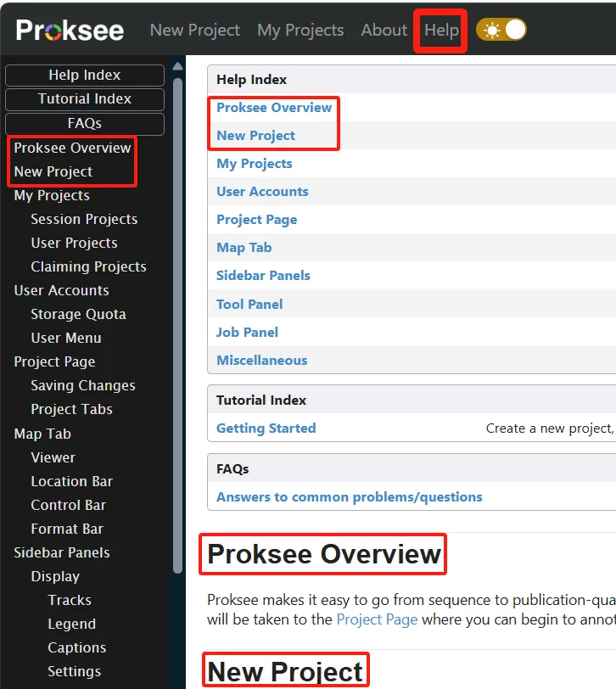616x689 pixels.
Task: Open Saving Changes sidebar entry
Action: 83,385
